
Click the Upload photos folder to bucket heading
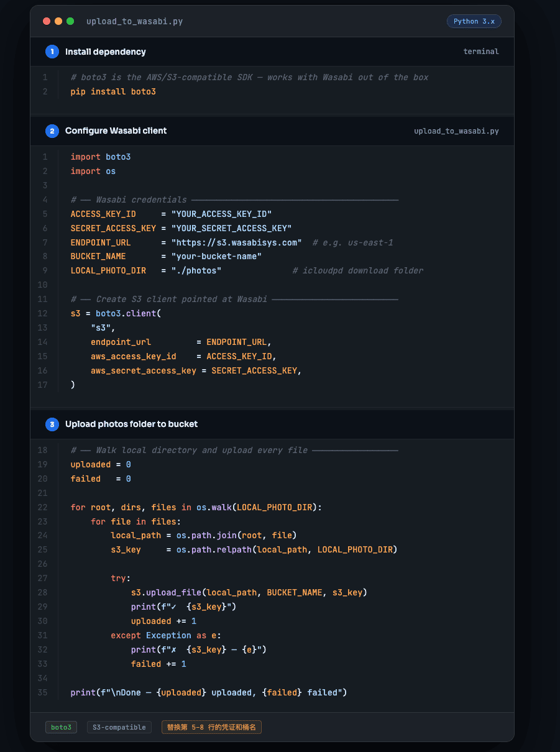tap(132, 424)
